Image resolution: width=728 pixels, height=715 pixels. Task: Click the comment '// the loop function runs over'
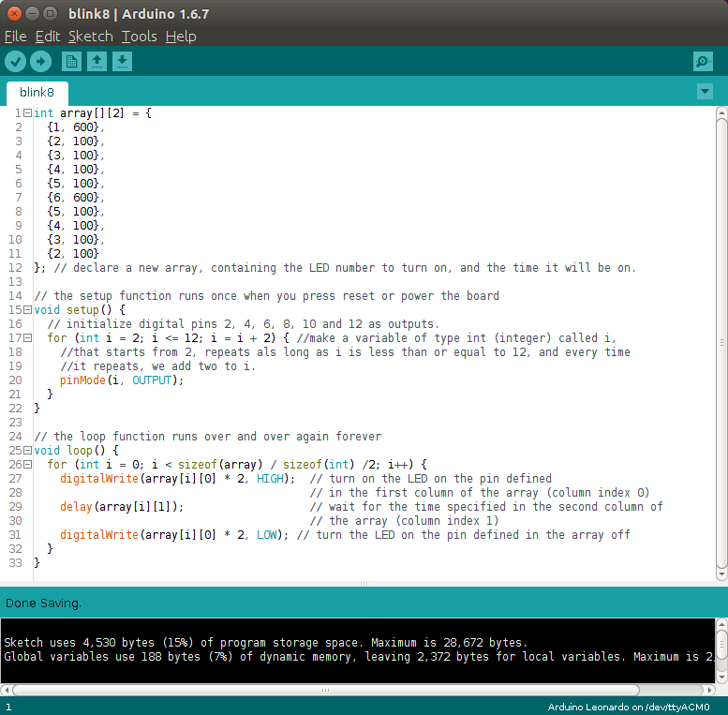[x=208, y=437]
